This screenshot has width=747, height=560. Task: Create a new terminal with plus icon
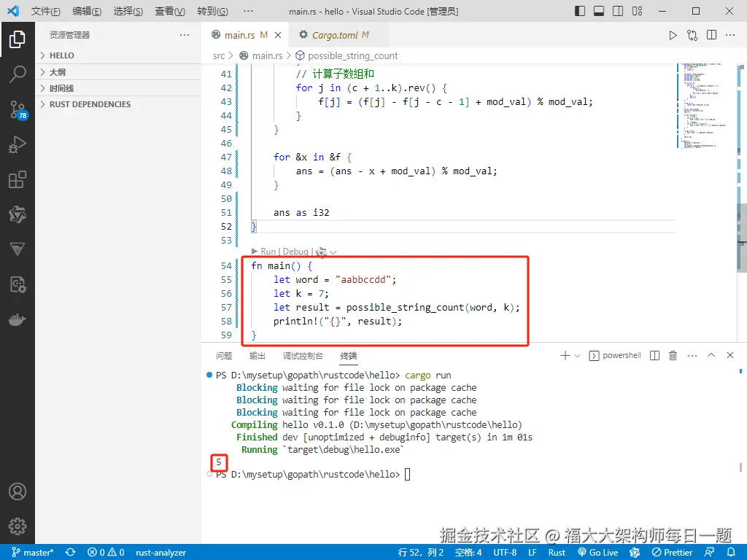[x=565, y=355]
